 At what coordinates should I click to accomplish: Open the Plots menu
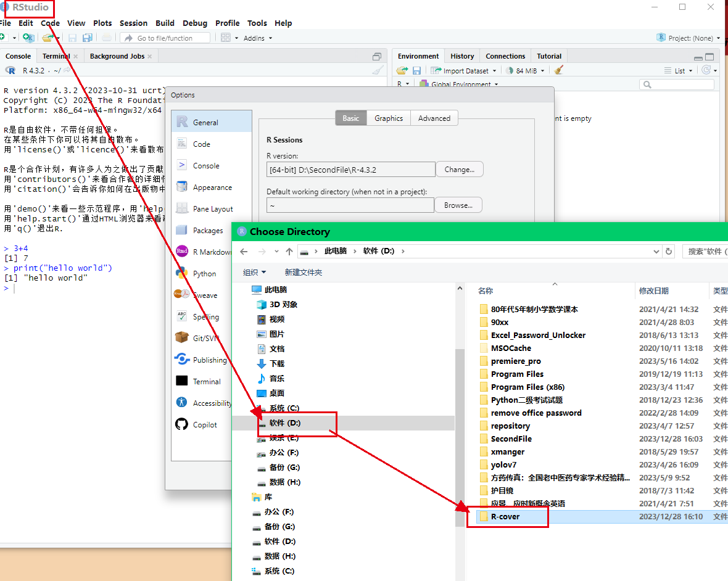point(102,23)
